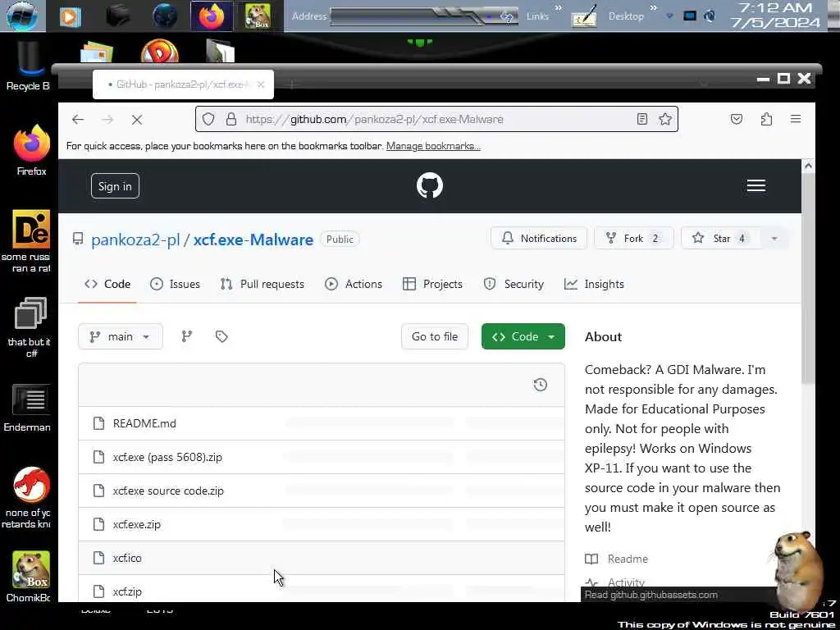Viewport: 840px width, 630px height.
Task: Star the repository with the Star button
Action: pos(721,239)
